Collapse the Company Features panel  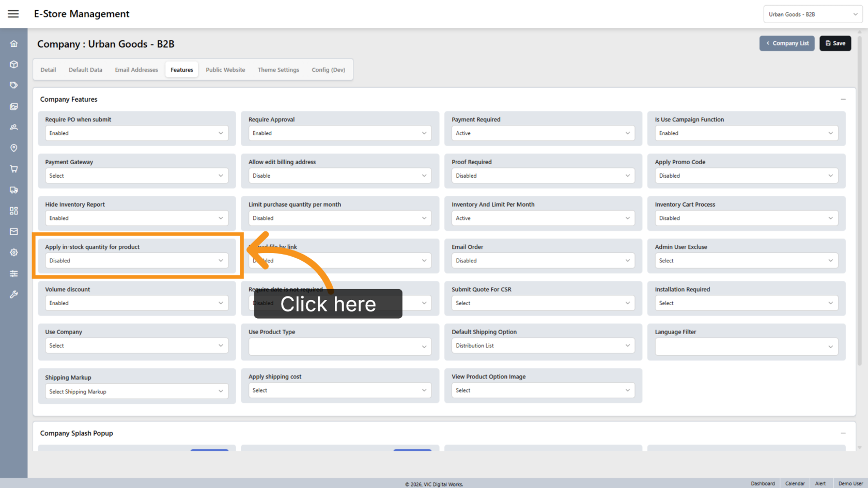click(x=843, y=99)
